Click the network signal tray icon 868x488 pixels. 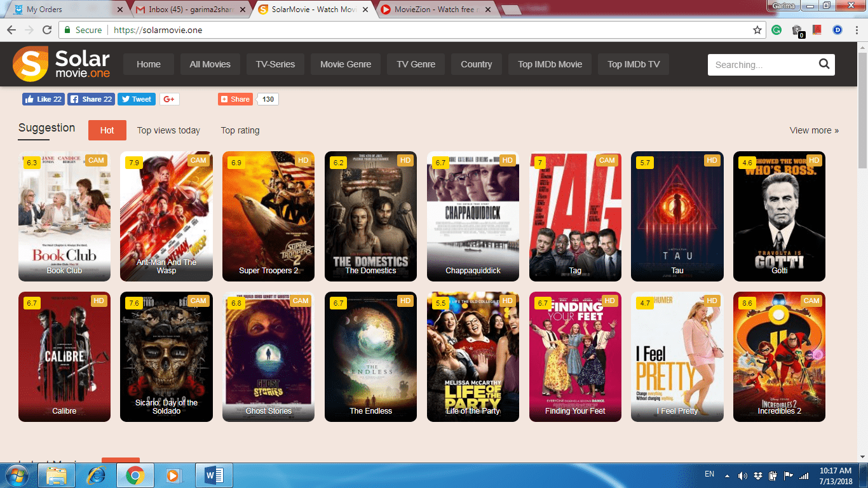[x=804, y=475]
